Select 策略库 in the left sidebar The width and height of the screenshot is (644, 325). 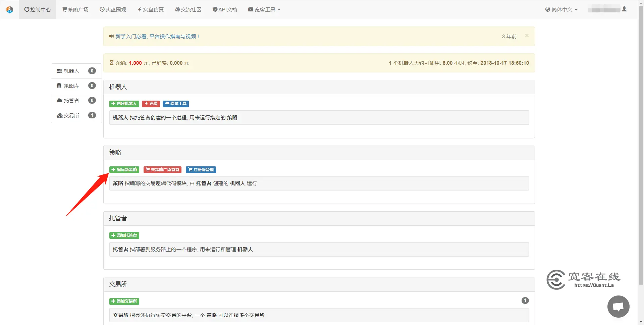point(76,86)
